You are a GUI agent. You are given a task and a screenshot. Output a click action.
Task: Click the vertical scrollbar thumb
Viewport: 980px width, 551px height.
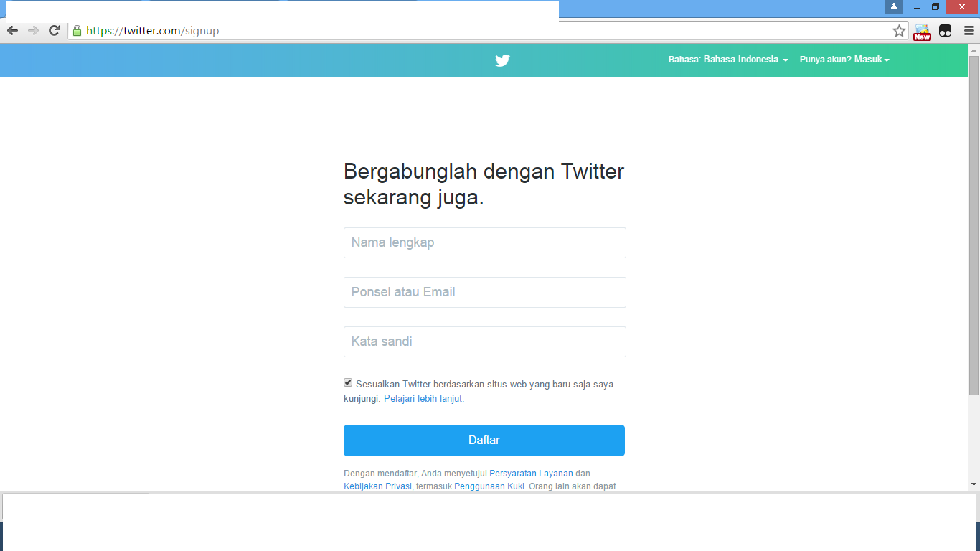point(974,225)
